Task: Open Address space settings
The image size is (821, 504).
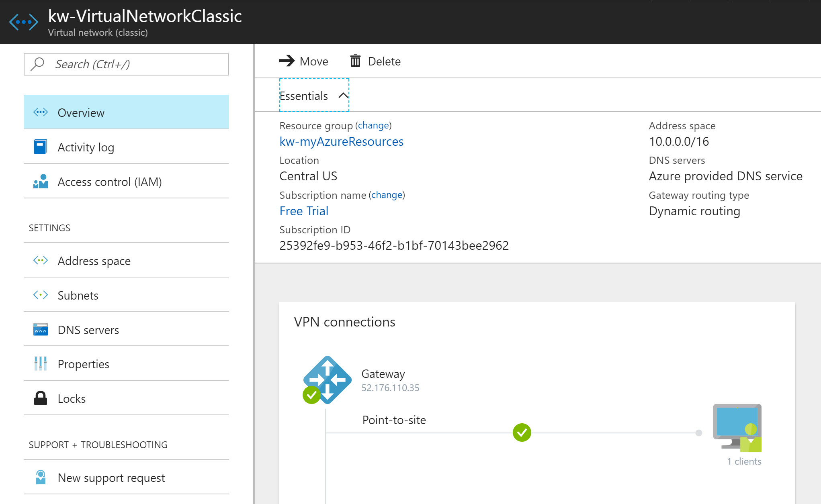Action: pyautogui.click(x=126, y=261)
